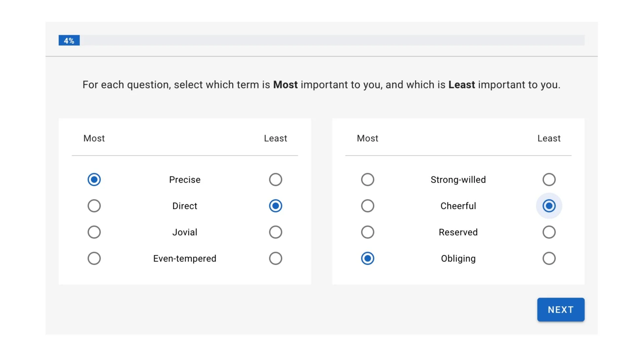Viewport: 644px width, 360px height.
Task: Set Even-tempered as Least important
Action: click(275, 259)
